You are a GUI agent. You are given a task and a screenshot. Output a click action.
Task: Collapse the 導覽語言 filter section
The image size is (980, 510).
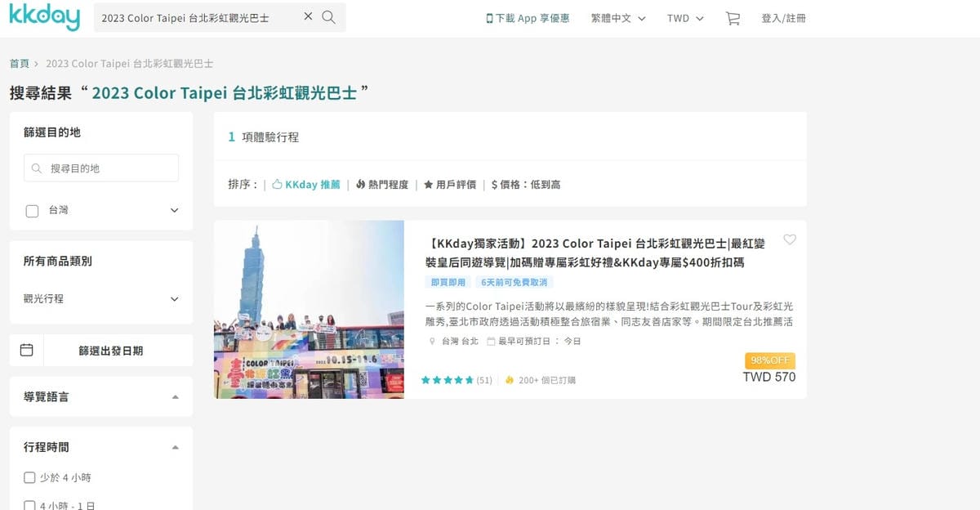click(174, 396)
